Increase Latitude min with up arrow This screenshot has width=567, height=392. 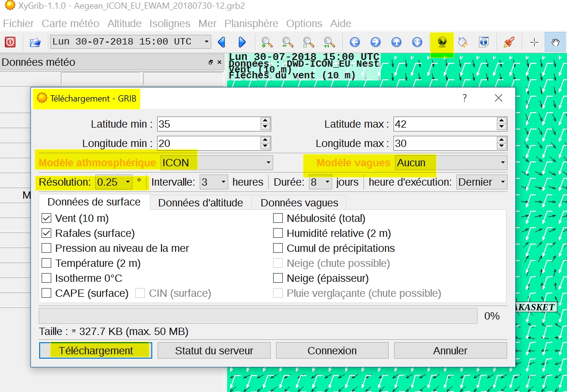[265, 121]
